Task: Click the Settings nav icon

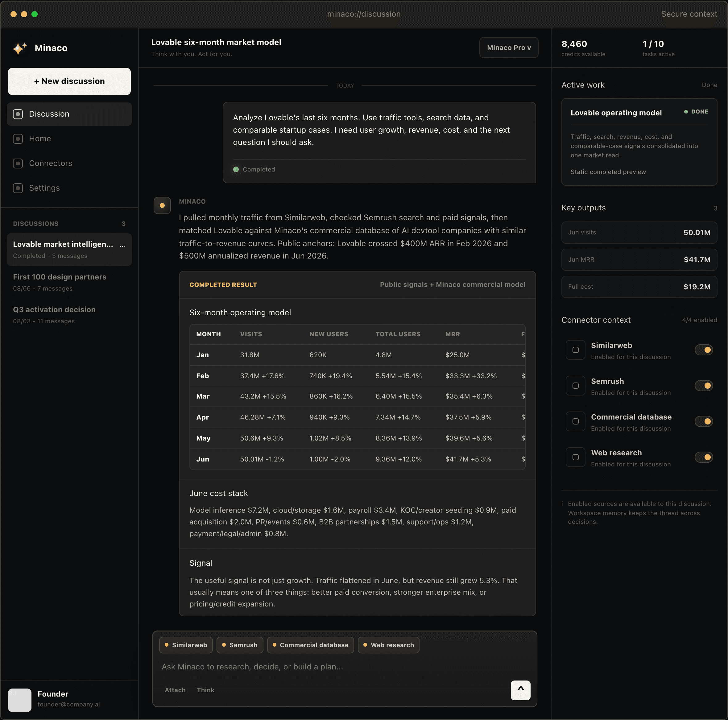Action: [x=18, y=188]
